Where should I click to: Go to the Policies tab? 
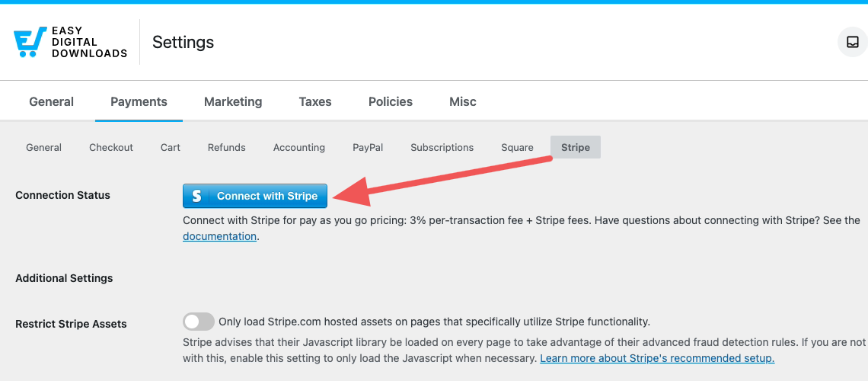click(391, 102)
